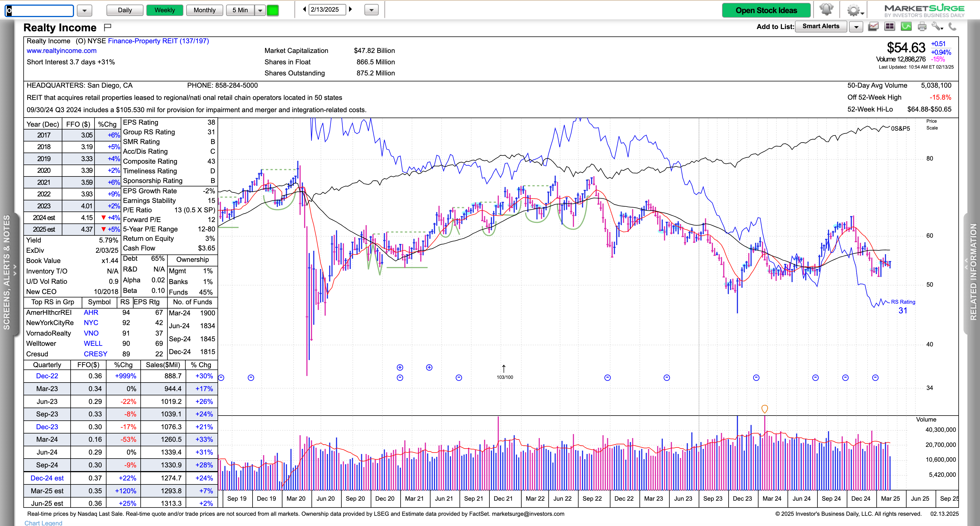Click the Open Stock Ideas button
The height and width of the screenshot is (526, 980).
tap(766, 10)
